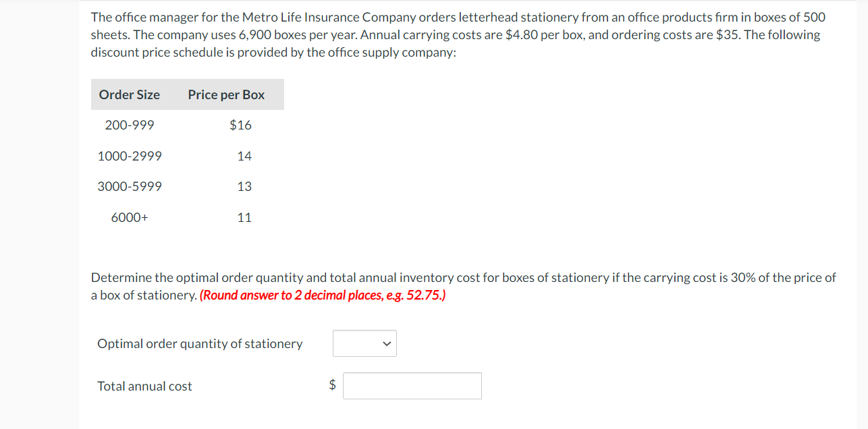Image resolution: width=868 pixels, height=429 pixels.
Task: Select the 1000-2999 order size cell
Action: click(x=130, y=156)
